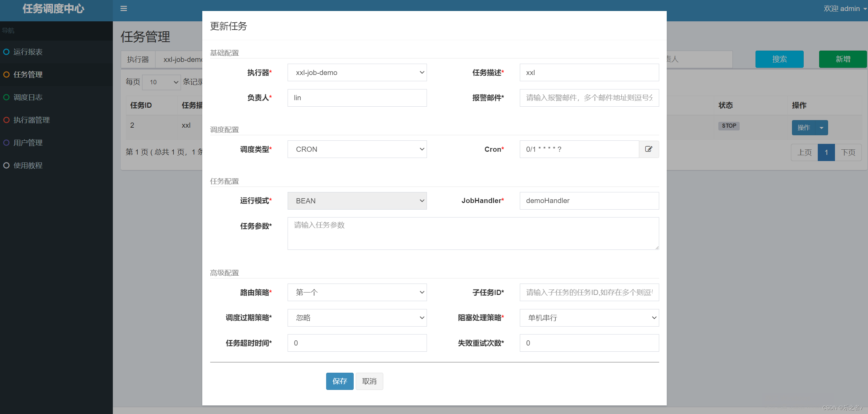The width and height of the screenshot is (868, 414).
Task: Click the green 新增 button
Action: click(843, 59)
